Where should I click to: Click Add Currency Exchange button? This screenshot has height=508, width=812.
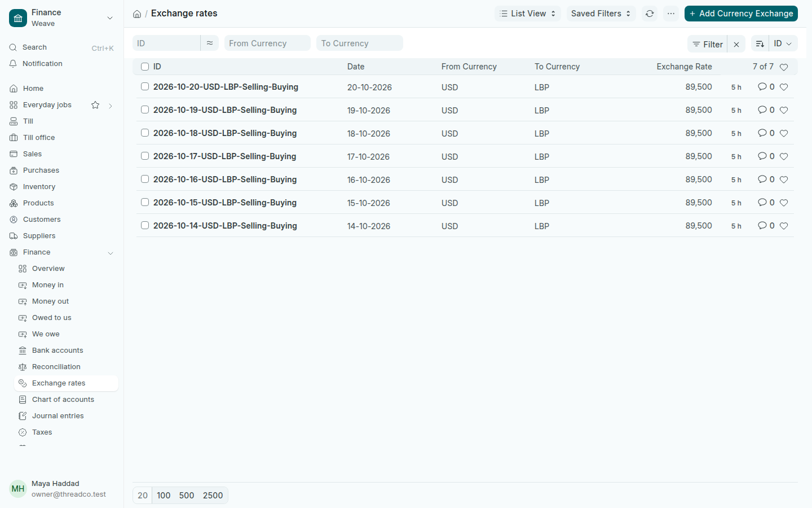(741, 14)
